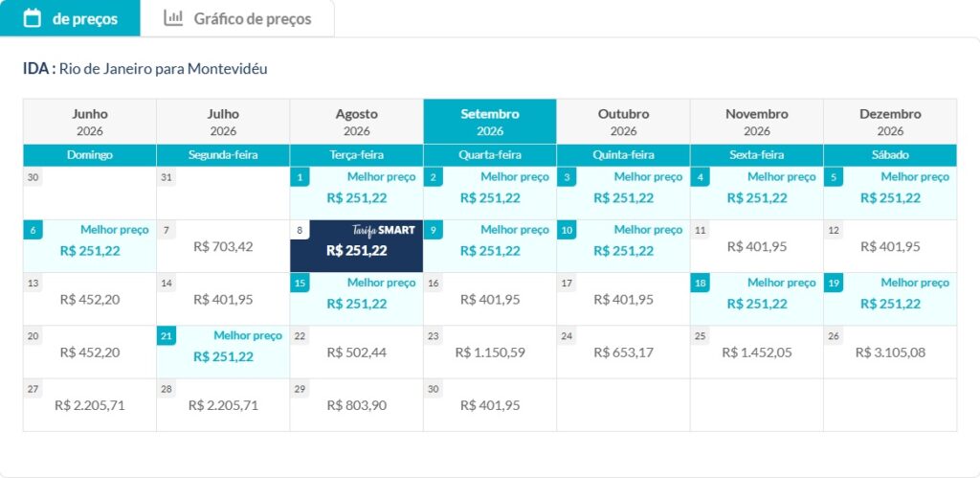Viewport: 980px width, 478px height.
Task: Click the calendar icon in prices tab
Action: point(33,17)
